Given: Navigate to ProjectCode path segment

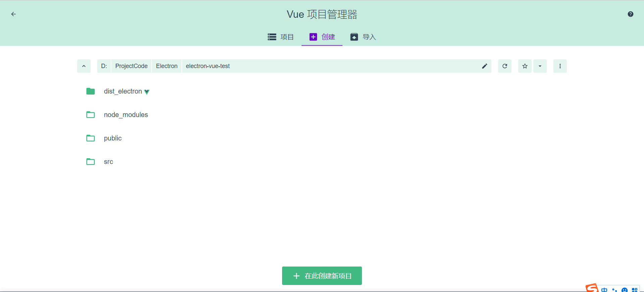Looking at the screenshot, I should pyautogui.click(x=131, y=66).
